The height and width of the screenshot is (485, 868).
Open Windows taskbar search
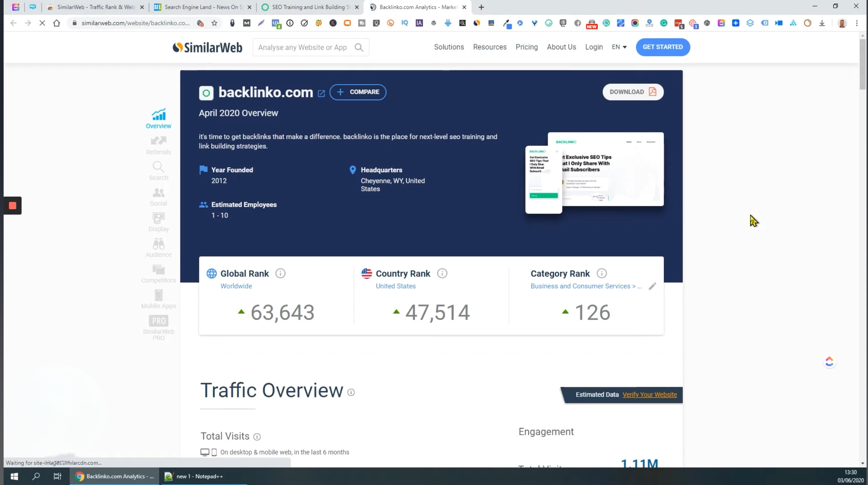(x=36, y=476)
